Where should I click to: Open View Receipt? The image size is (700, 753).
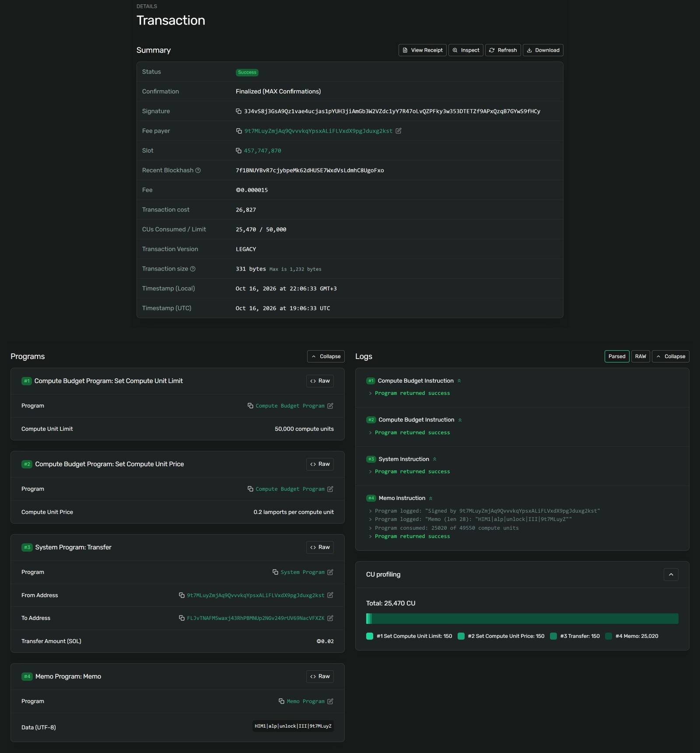(x=423, y=50)
